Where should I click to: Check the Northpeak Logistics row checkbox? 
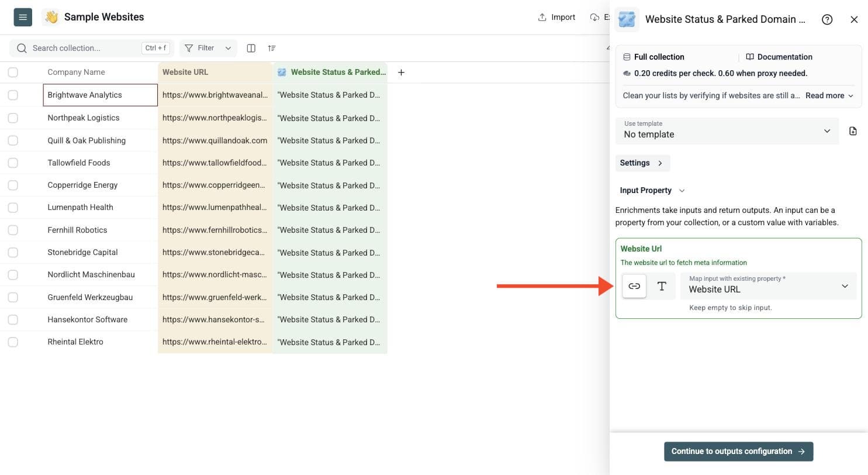pos(13,118)
